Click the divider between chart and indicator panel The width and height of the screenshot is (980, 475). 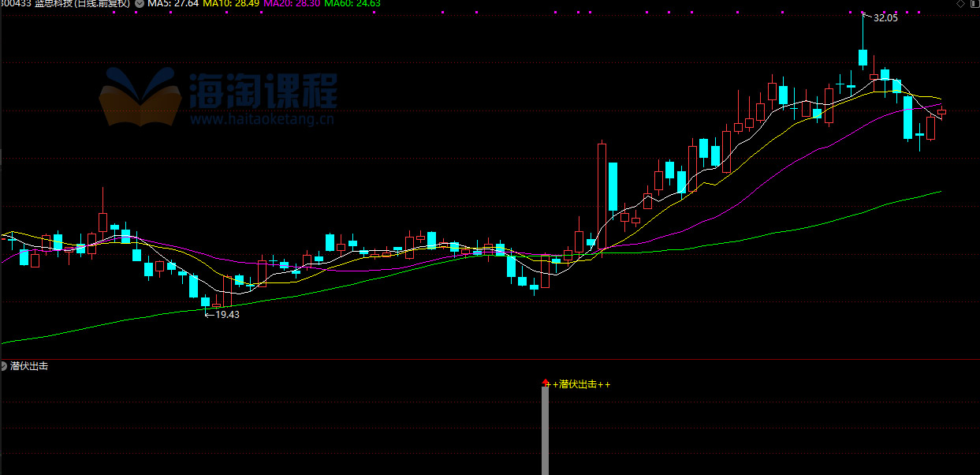(x=489, y=359)
